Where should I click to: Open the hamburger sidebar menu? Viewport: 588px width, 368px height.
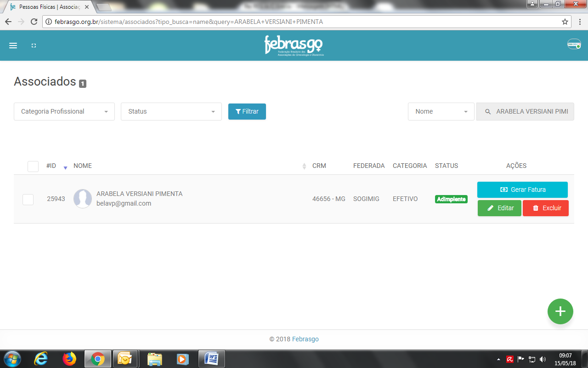(x=13, y=46)
